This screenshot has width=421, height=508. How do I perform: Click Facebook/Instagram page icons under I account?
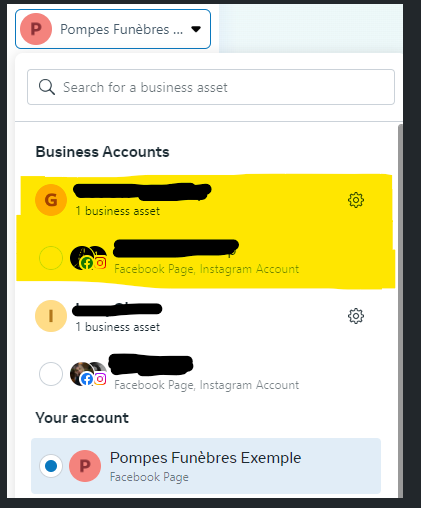coord(89,374)
